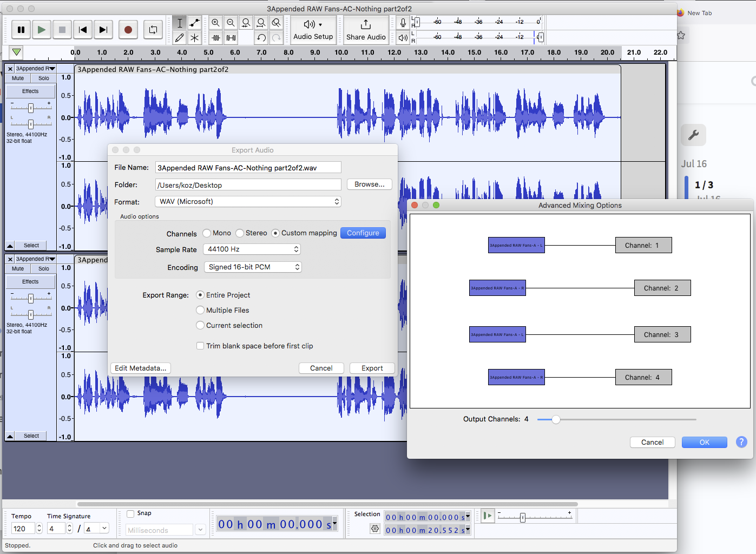Click the Zoom Toggle icon
Viewport: 756px width, 554px height.
276,23
